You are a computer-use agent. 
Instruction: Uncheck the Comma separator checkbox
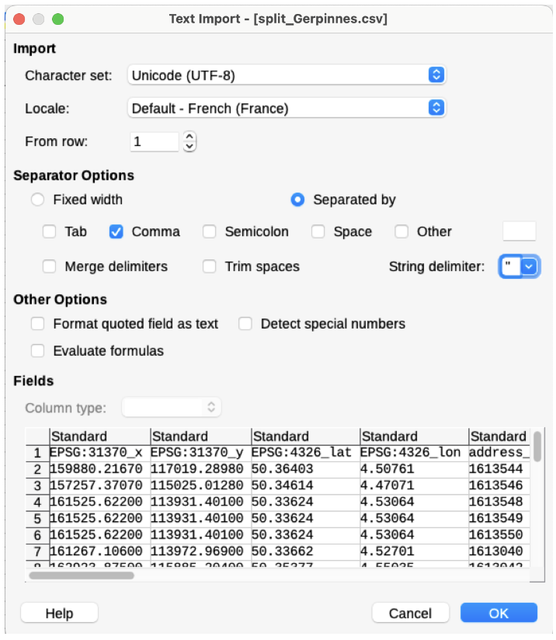pos(116,231)
